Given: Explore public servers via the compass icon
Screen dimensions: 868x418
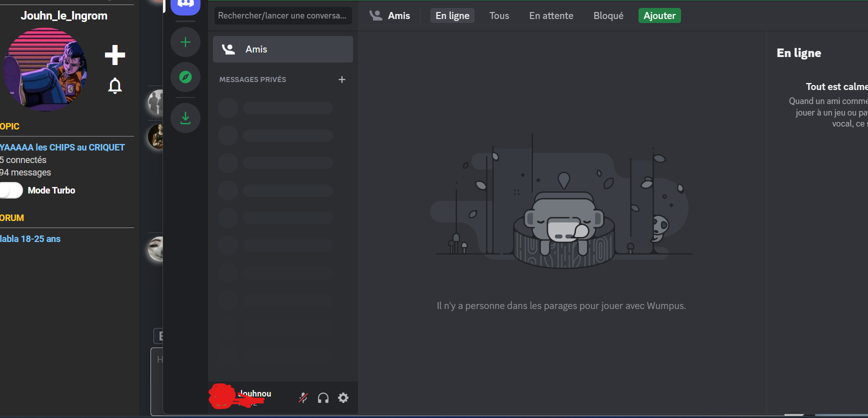Looking at the screenshot, I should click(185, 77).
